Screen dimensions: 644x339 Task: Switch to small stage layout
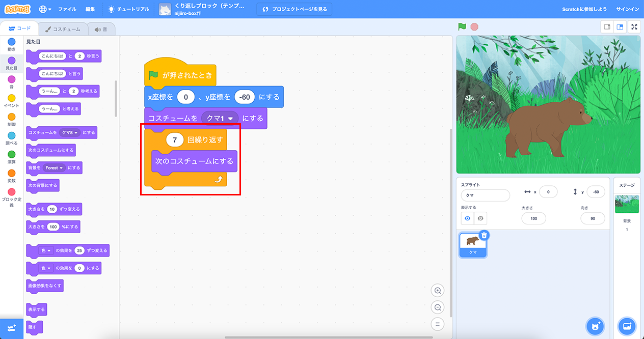pos(607,27)
